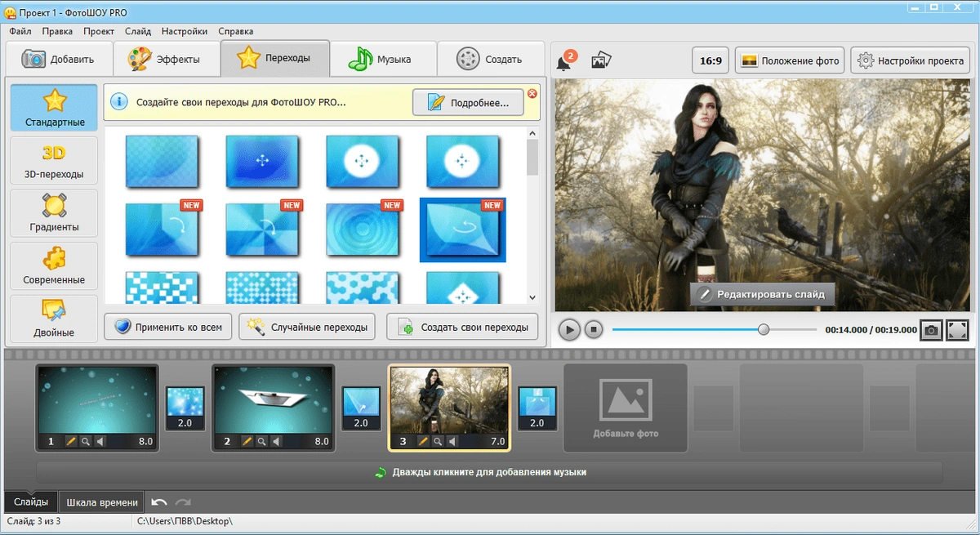Undo the last action
This screenshot has width=980, height=535.
tap(160, 502)
